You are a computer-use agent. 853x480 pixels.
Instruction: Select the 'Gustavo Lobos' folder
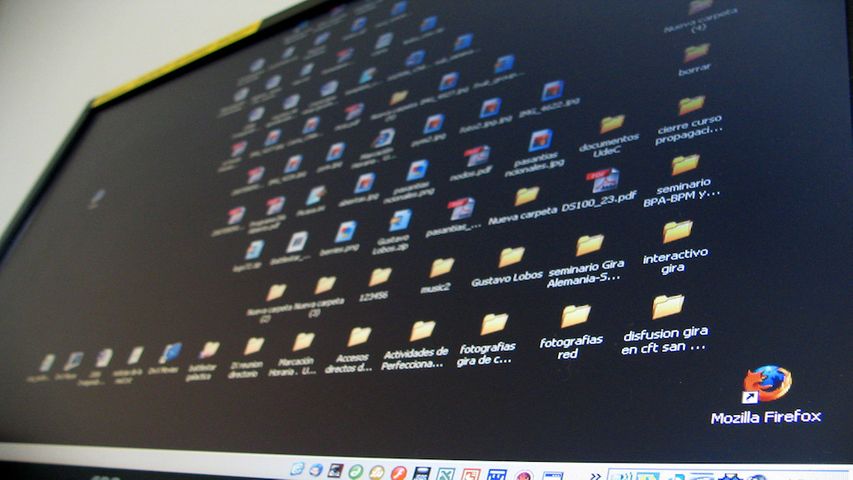pos(511,257)
